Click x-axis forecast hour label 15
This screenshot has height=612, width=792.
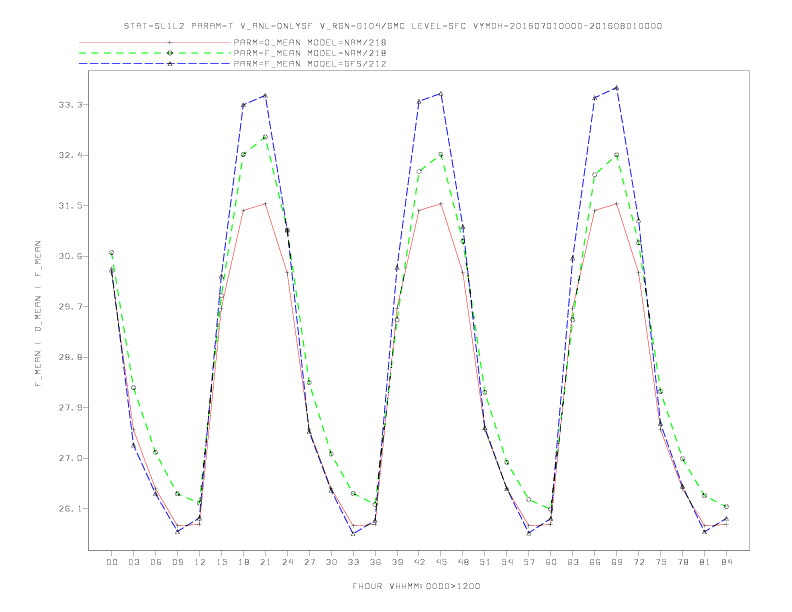pos(221,562)
